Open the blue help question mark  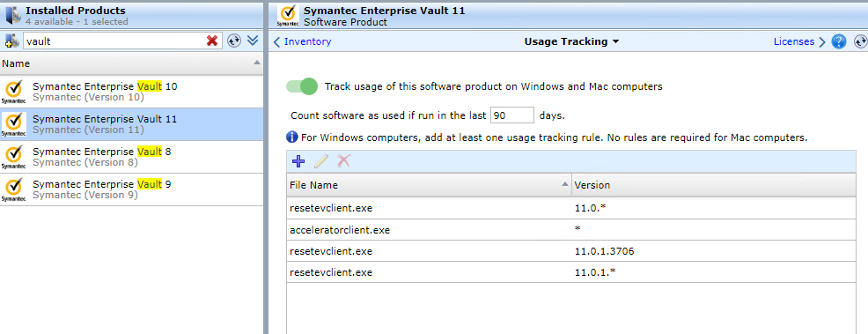pos(839,41)
